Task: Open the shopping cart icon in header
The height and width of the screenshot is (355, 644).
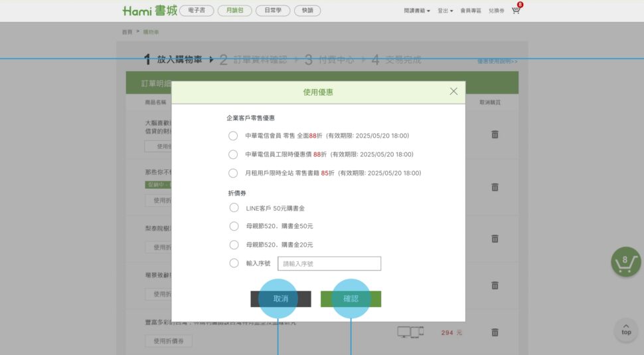Action: coord(516,10)
